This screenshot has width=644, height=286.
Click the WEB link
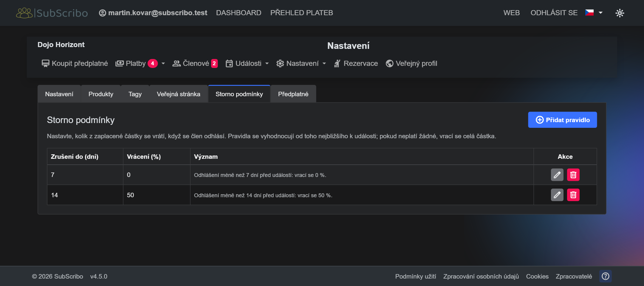click(x=511, y=13)
